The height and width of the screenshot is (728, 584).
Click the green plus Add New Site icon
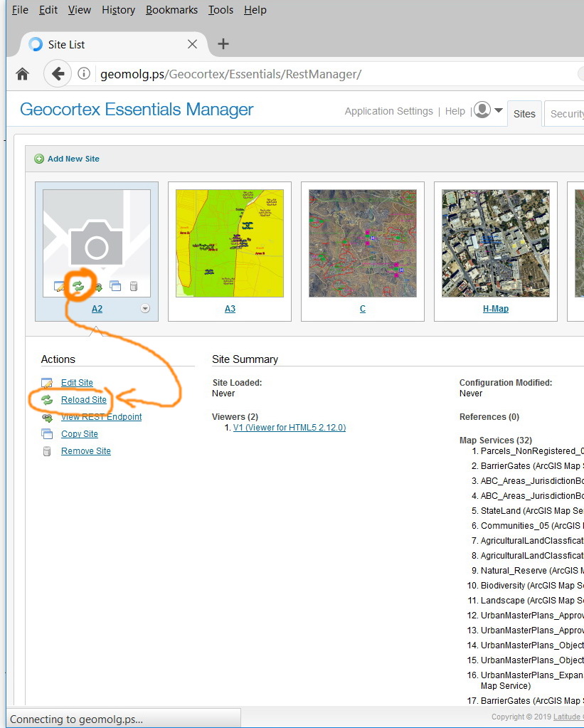[x=39, y=159]
